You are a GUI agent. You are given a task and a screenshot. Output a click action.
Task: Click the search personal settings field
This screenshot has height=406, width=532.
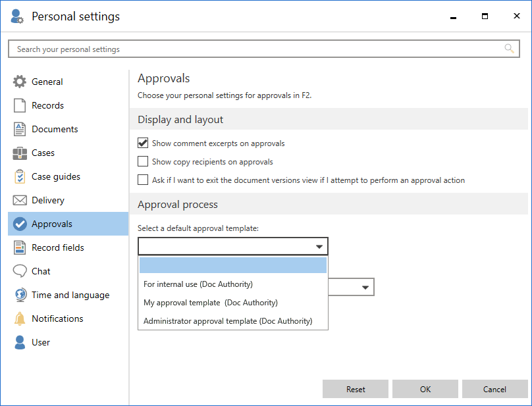point(257,49)
